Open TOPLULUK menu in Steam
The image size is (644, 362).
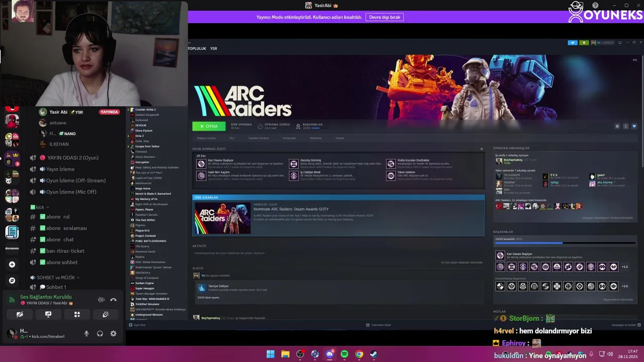tap(197, 49)
